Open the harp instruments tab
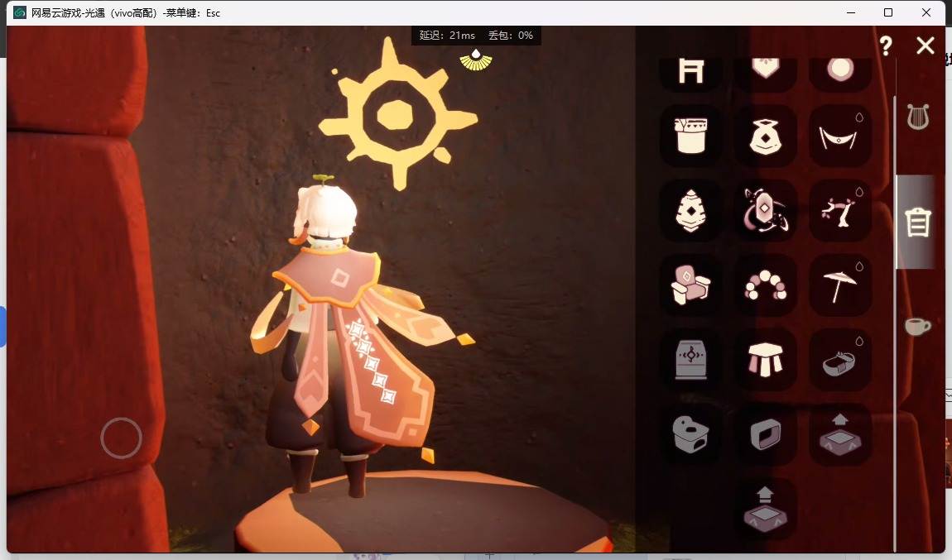Image resolution: width=952 pixels, height=560 pixels. 918,117
